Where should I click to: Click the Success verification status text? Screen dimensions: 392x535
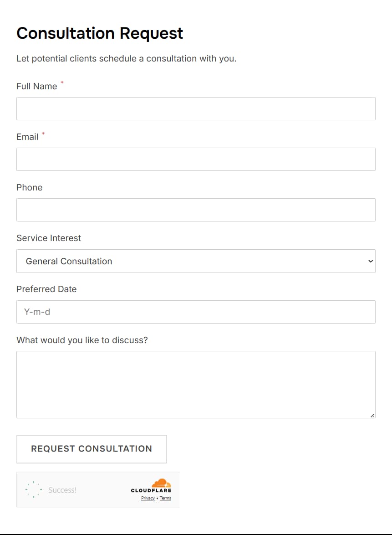tap(62, 490)
